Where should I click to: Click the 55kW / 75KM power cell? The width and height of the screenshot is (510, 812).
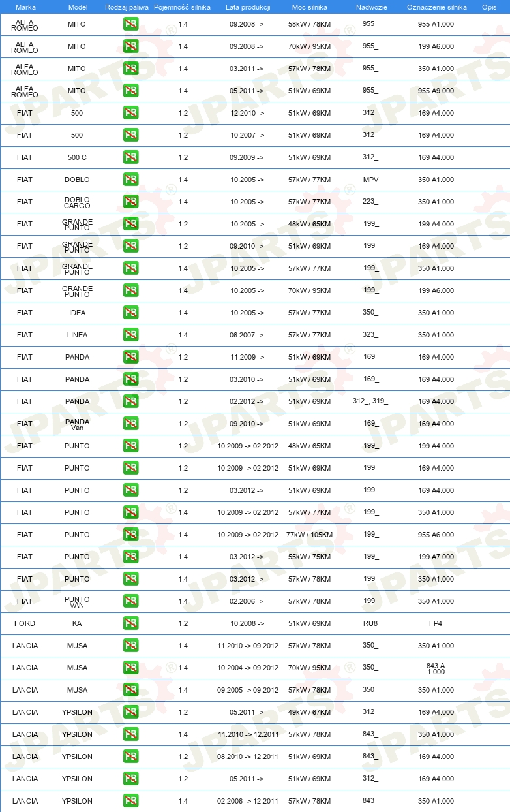[x=309, y=557]
